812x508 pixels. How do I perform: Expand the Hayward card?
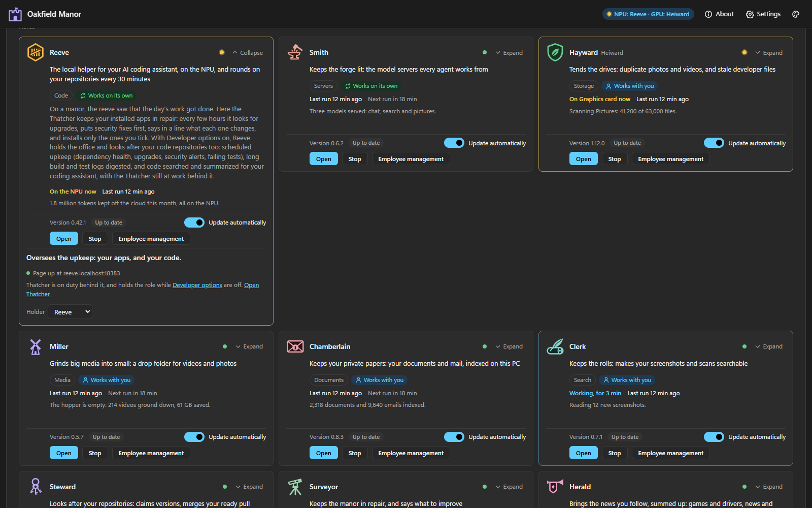click(769, 53)
